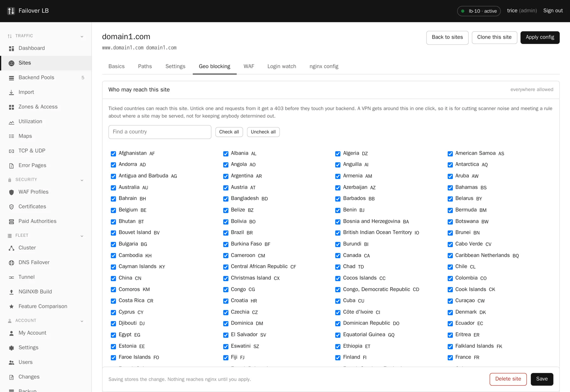Click the Uncheck all button
The image size is (570, 392).
[x=263, y=132]
